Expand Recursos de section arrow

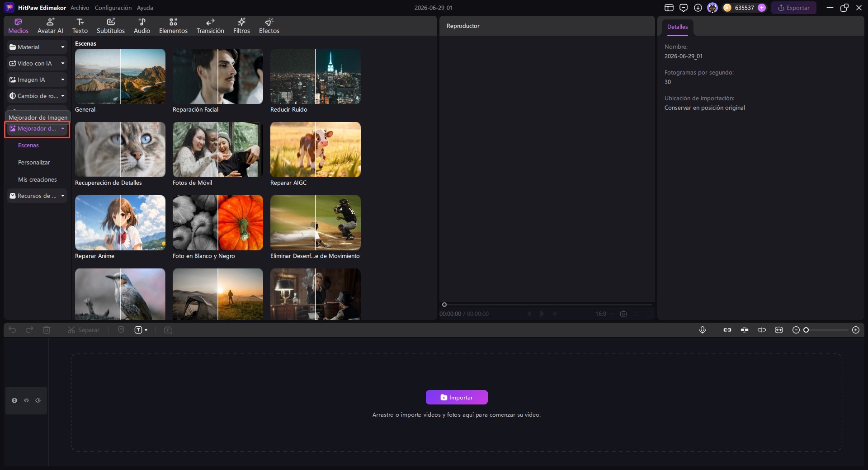point(63,196)
